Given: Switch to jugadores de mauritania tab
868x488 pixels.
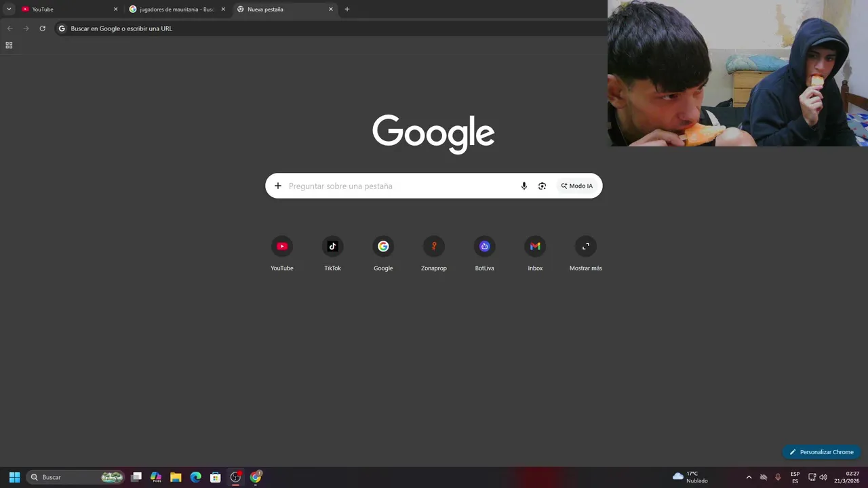Looking at the screenshot, I should click(177, 9).
